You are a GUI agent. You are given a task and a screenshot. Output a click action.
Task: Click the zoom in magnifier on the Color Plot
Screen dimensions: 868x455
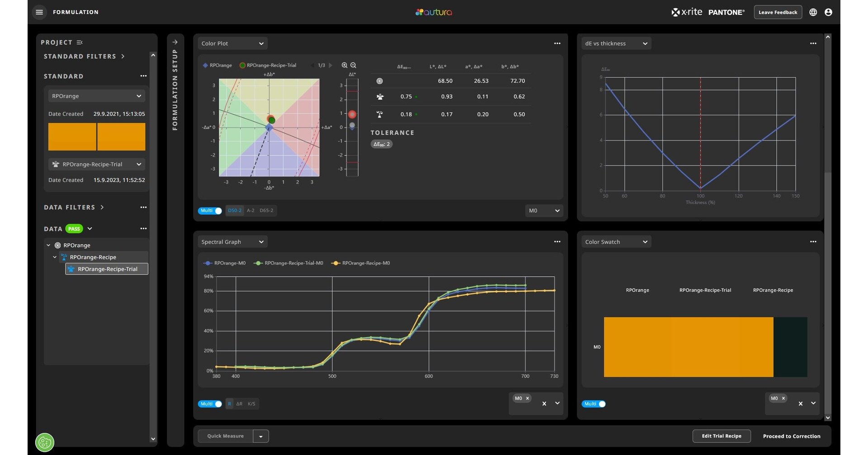344,65
